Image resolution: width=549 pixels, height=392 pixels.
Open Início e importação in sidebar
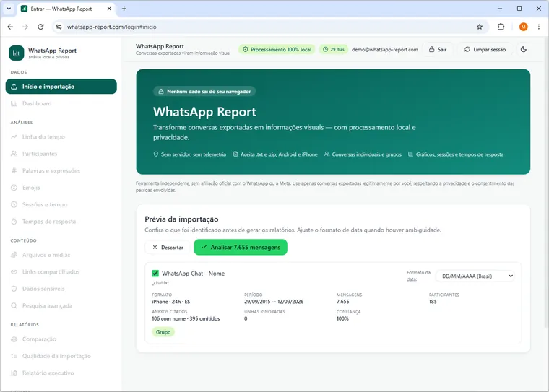click(x=61, y=87)
